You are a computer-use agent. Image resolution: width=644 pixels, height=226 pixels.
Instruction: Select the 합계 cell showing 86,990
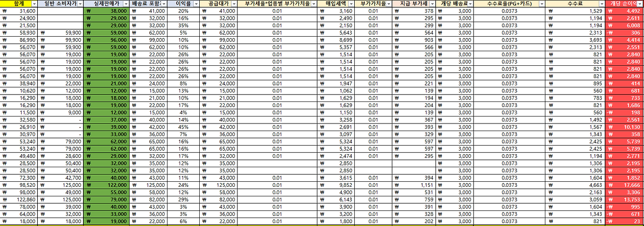(19, 40)
